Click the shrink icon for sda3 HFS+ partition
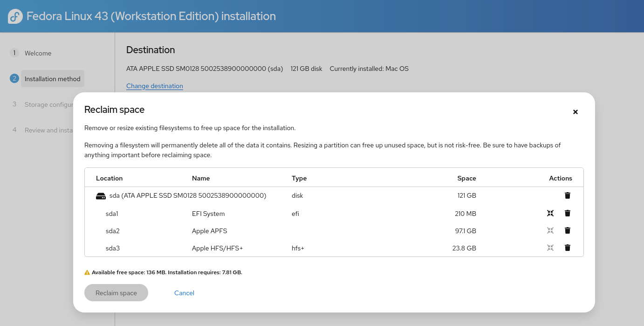 [x=550, y=248]
